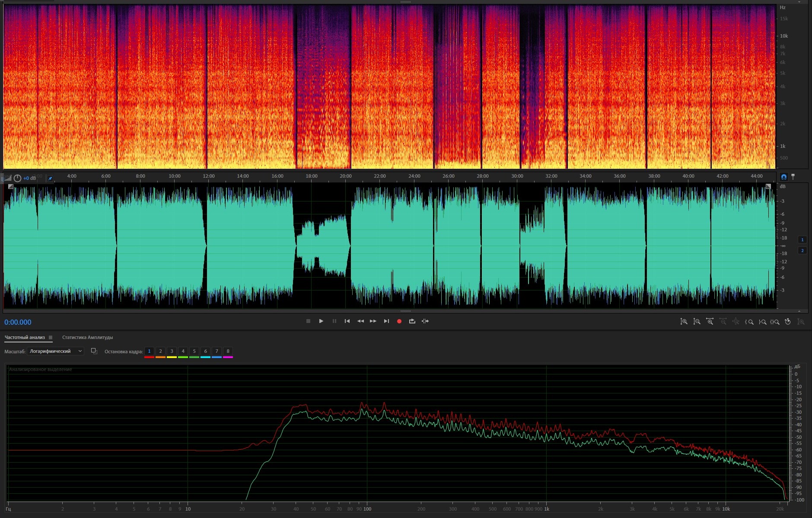Image resolution: width=812 pixels, height=518 pixels.
Task: Open the Частотный анализ panel menu
Action: click(x=51, y=338)
